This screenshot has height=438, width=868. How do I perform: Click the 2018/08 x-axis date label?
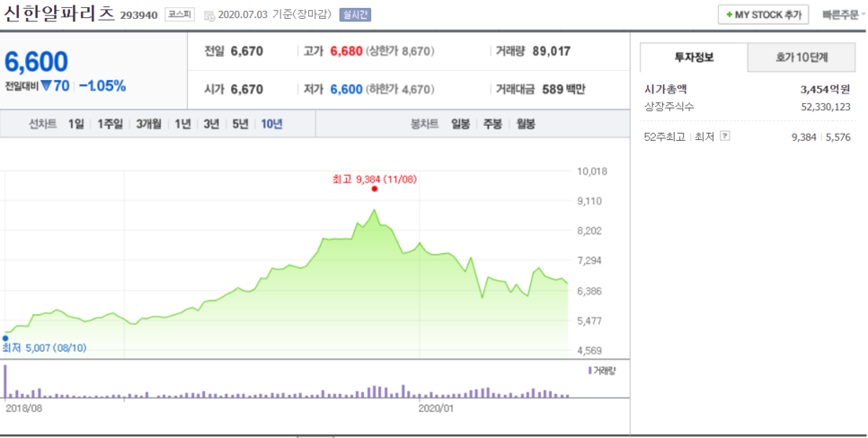pos(23,408)
